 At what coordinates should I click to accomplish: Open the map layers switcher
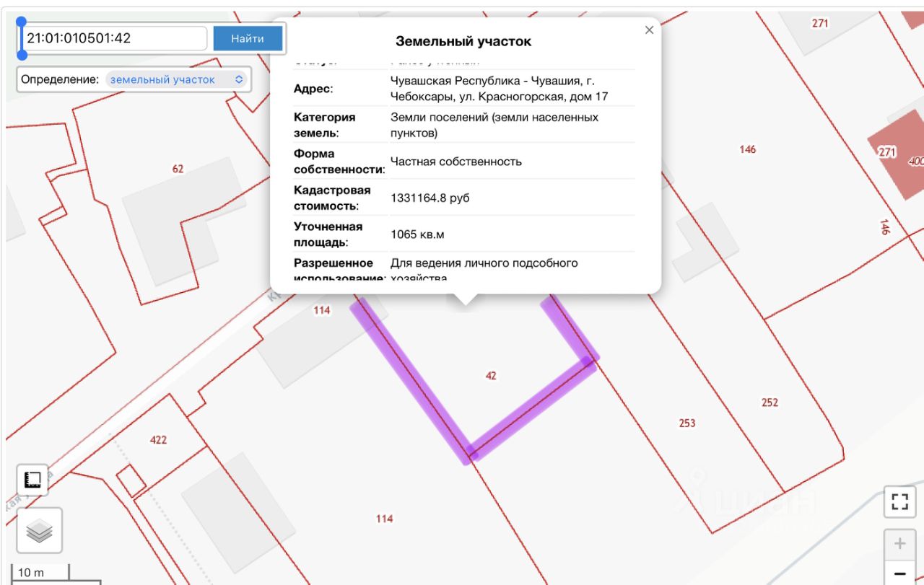click(40, 530)
